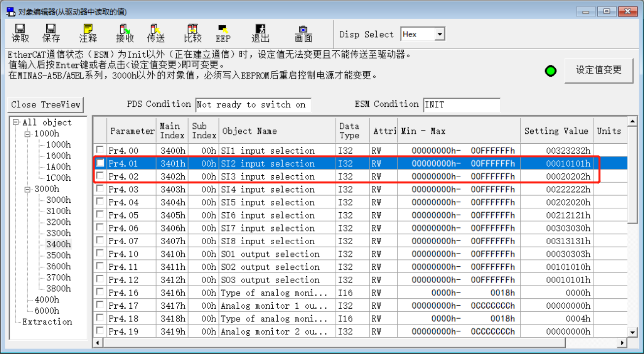Click the Main Index column header
This screenshot has width=644, height=354.
pyautogui.click(x=172, y=131)
